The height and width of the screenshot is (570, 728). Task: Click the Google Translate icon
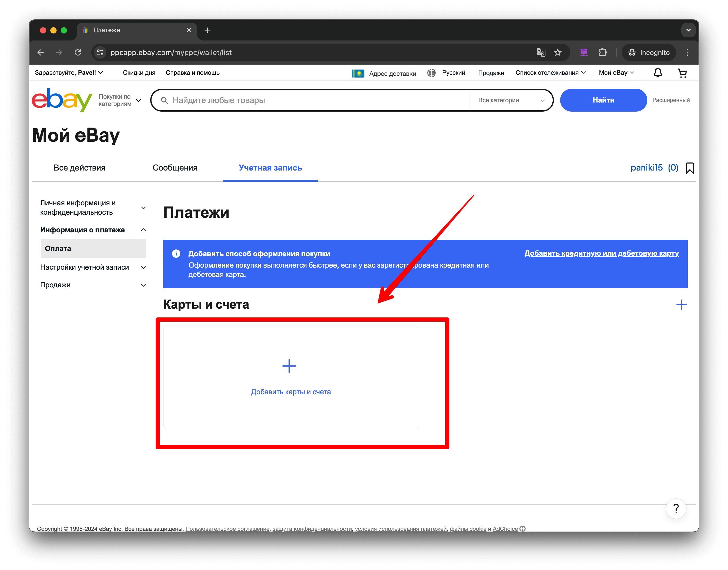(541, 52)
